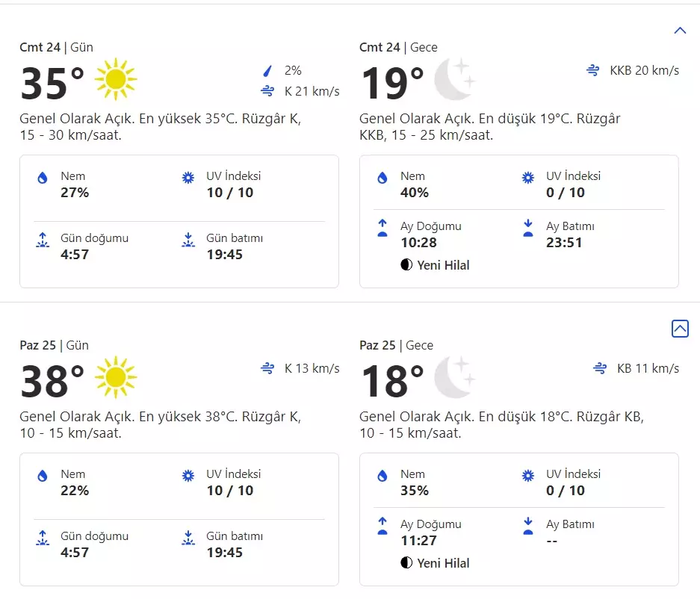Collapse the Paz 25 forecast section
The height and width of the screenshot is (599, 700).
[679, 329]
